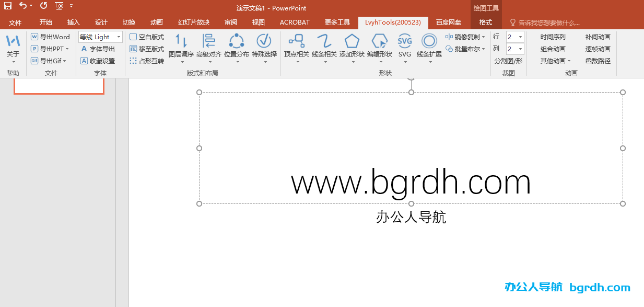Open the 等线 Light font dropdown
This screenshot has height=307, width=644.
(x=119, y=37)
